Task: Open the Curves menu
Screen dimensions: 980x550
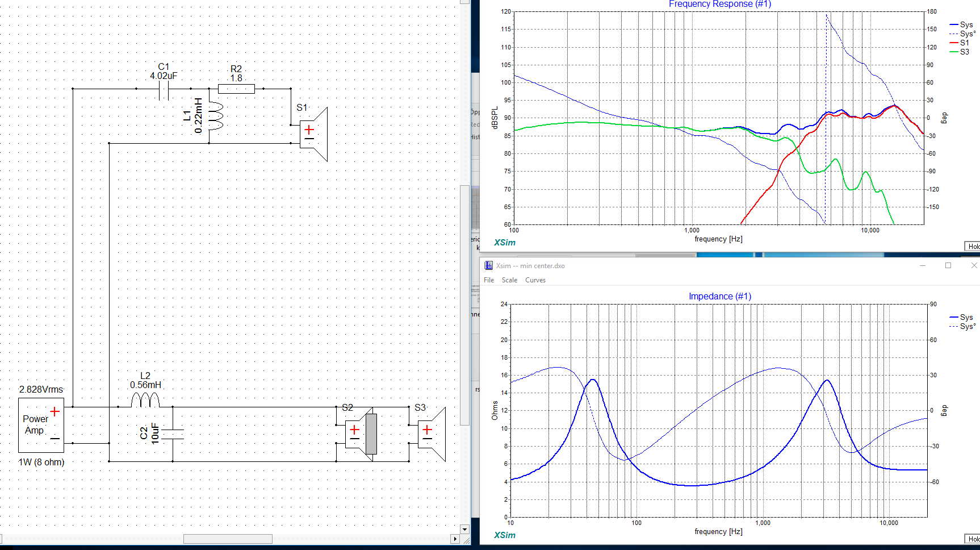Action: [x=535, y=280]
